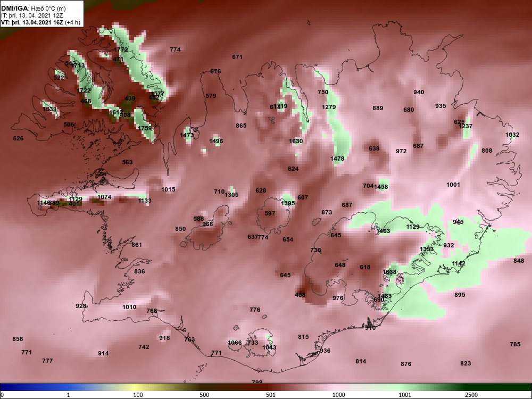Click the blue segment of the color bar
532x399 pixels.
34,387
